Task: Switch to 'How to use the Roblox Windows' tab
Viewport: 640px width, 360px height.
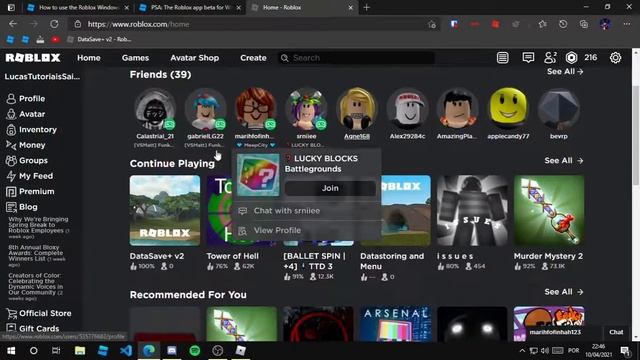Action: [78, 7]
